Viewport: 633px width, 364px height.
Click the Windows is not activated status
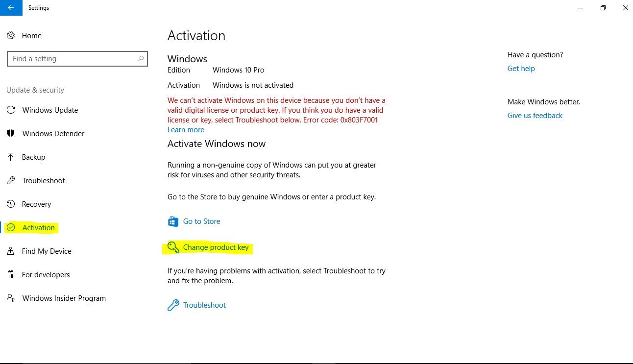pyautogui.click(x=253, y=85)
